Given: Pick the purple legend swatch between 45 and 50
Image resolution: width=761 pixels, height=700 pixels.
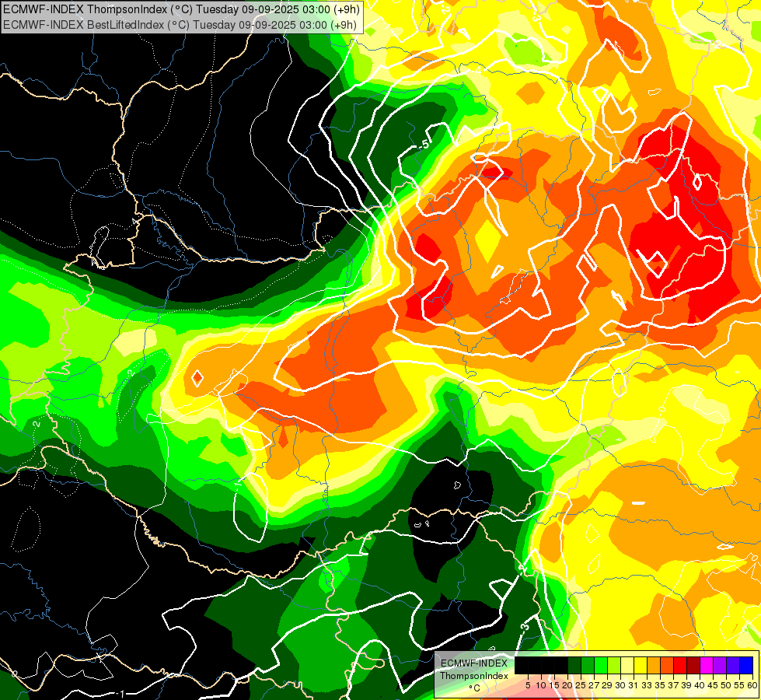Looking at the screenshot, I should coord(721,665).
